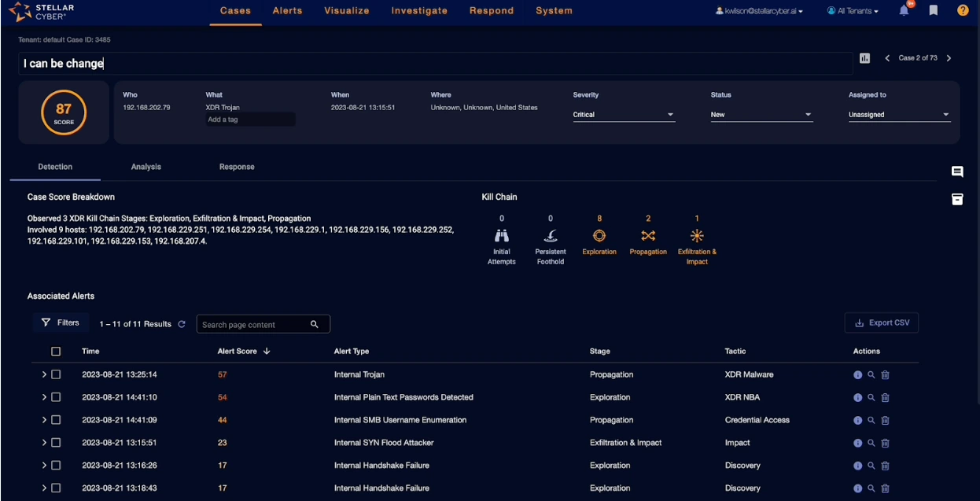
Task: Open the help question mark icon
Action: click(x=963, y=10)
